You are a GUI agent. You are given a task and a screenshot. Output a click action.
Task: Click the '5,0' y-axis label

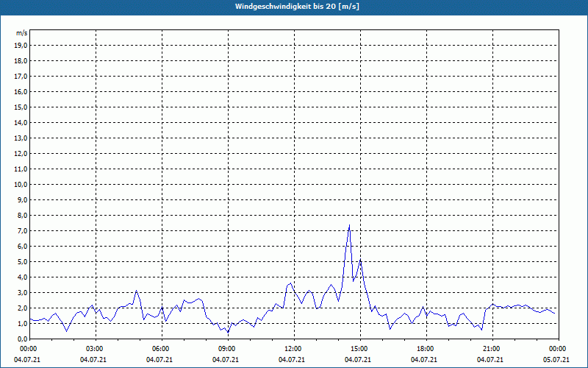click(23, 262)
